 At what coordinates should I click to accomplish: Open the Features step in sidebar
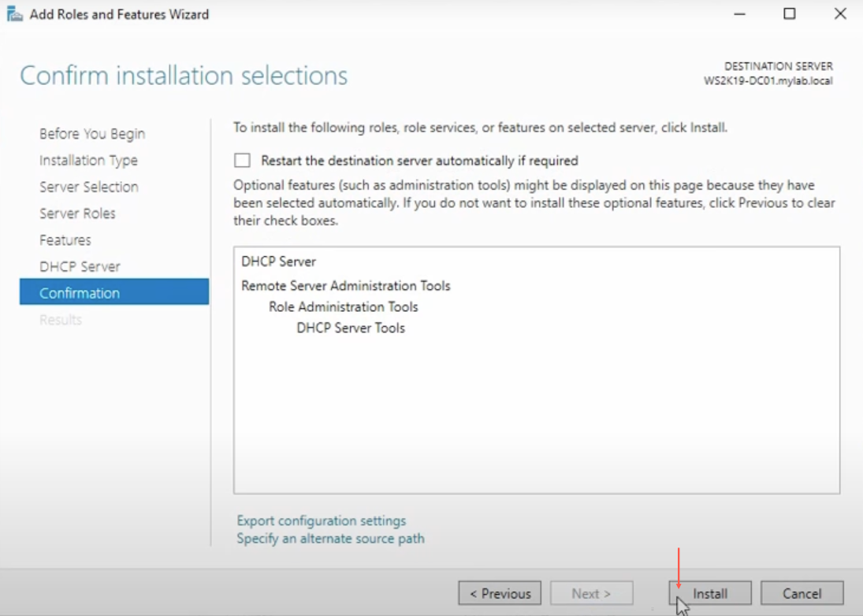tap(65, 240)
